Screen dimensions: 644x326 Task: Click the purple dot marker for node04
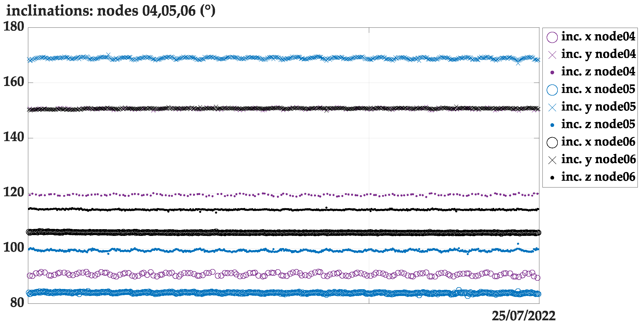552,73
